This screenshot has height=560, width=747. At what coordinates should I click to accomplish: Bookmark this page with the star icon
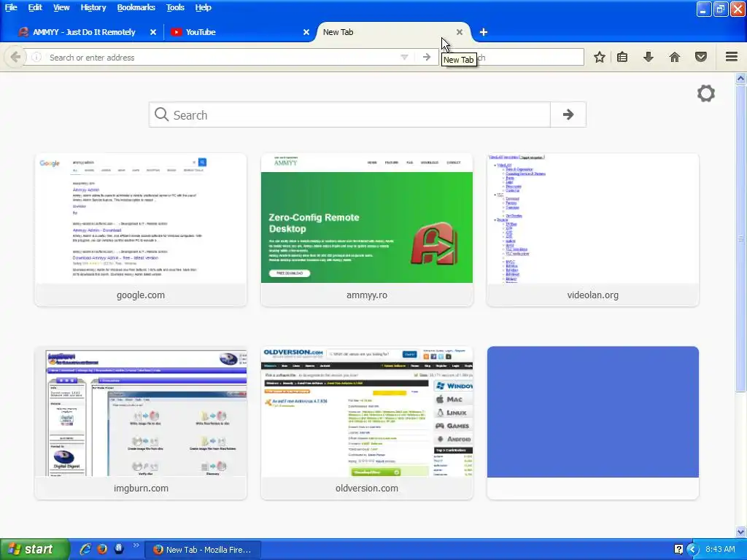coord(600,57)
